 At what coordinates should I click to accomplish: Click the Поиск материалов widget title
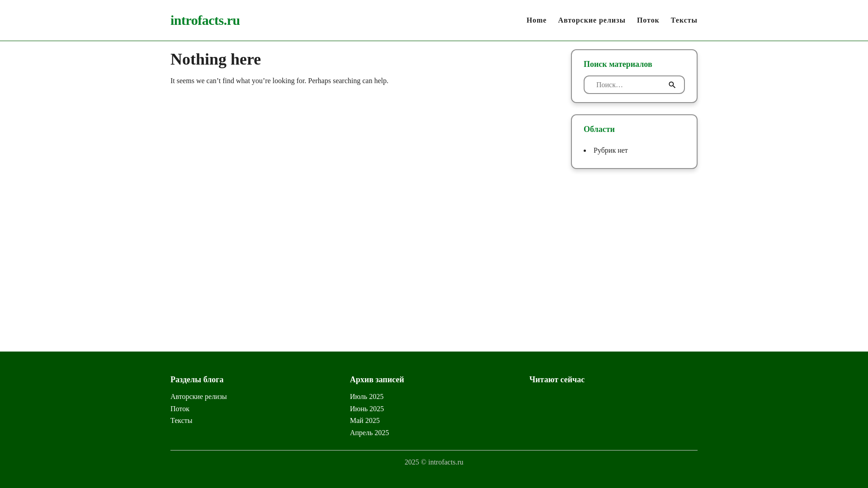(618, 64)
